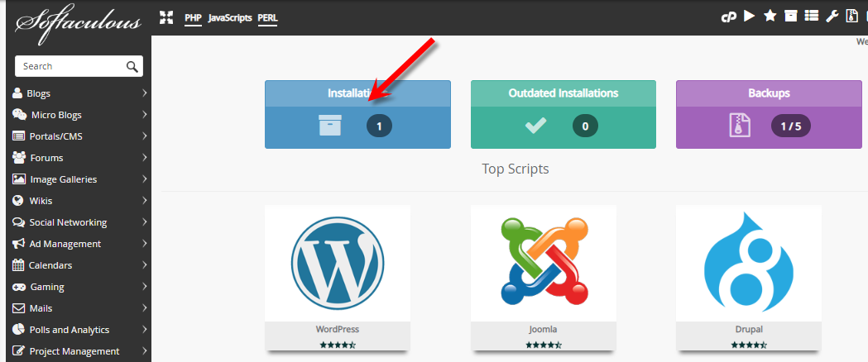This screenshot has height=362, width=868.
Task: Expand the Social Networking chevron
Action: point(145,222)
